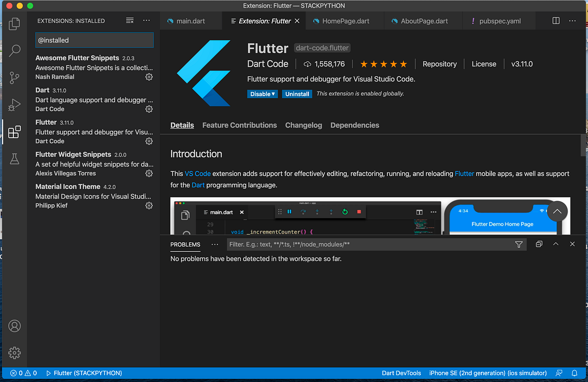This screenshot has height=382, width=588.
Task: Uninstall the Flutter extension
Action: pyautogui.click(x=297, y=94)
